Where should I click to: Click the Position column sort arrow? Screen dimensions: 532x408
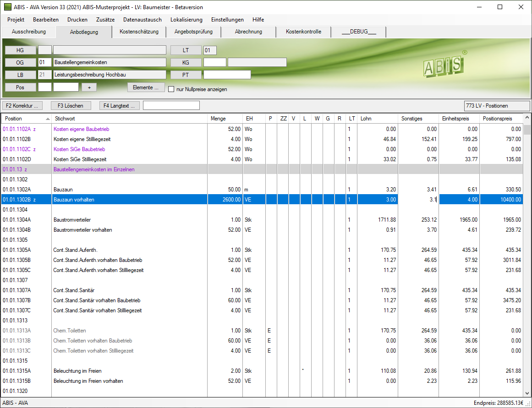48,119
